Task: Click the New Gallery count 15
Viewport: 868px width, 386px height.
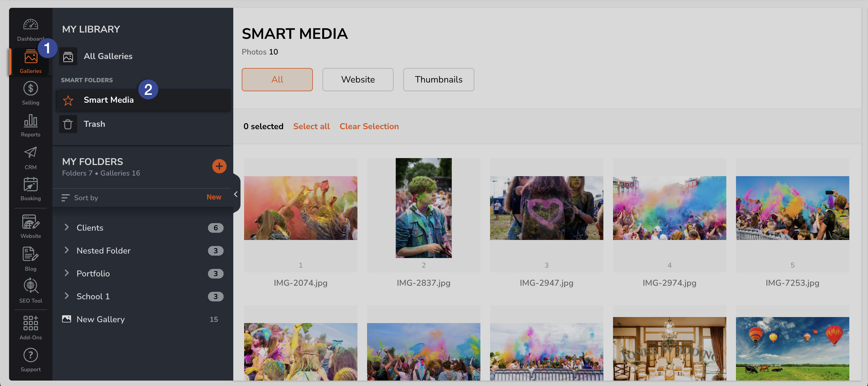Action: [x=214, y=319]
